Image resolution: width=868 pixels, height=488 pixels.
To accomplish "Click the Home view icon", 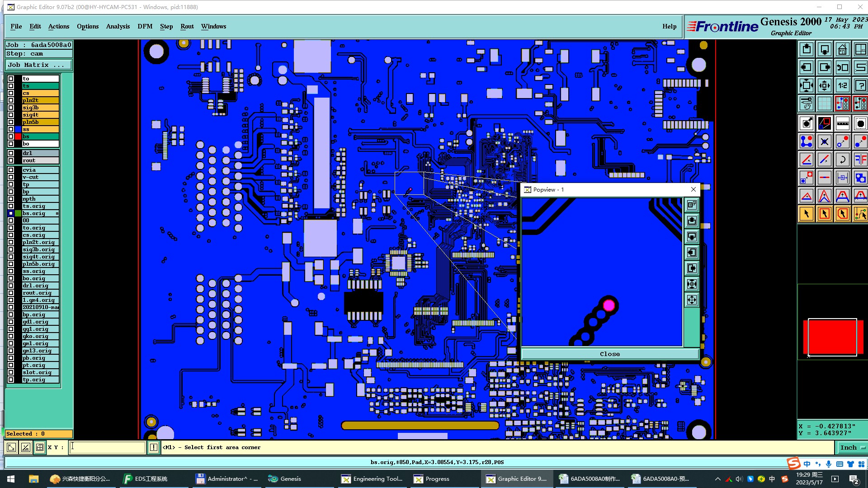I will point(842,49).
